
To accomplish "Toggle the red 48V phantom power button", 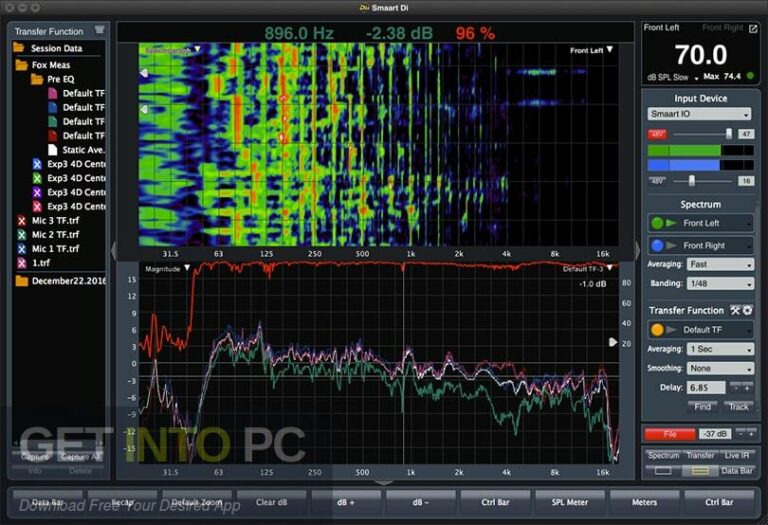I will 657,134.
